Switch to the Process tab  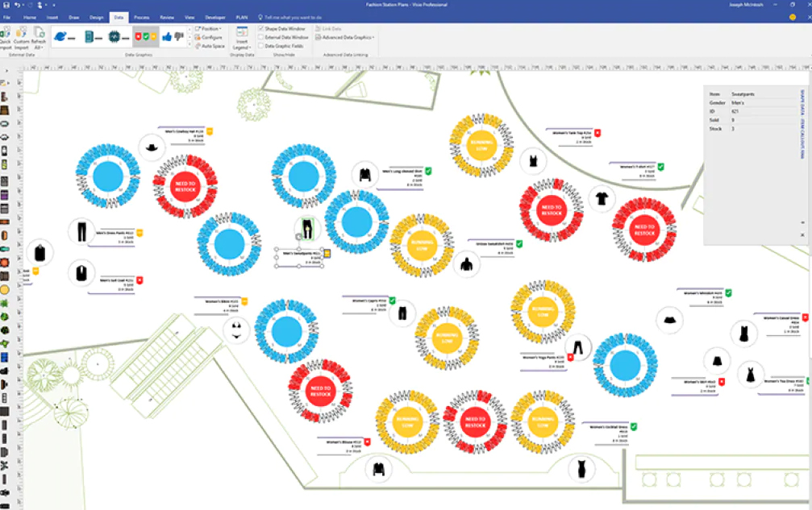[141, 17]
